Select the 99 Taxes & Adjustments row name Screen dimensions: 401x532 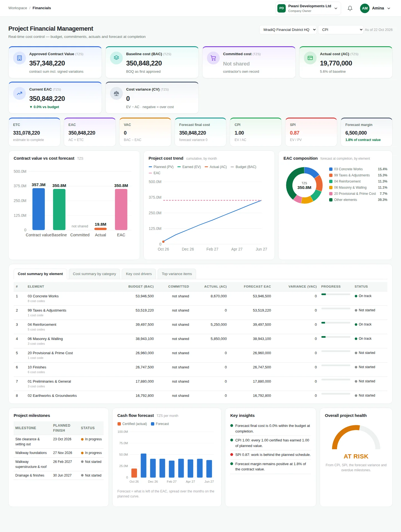47,310
